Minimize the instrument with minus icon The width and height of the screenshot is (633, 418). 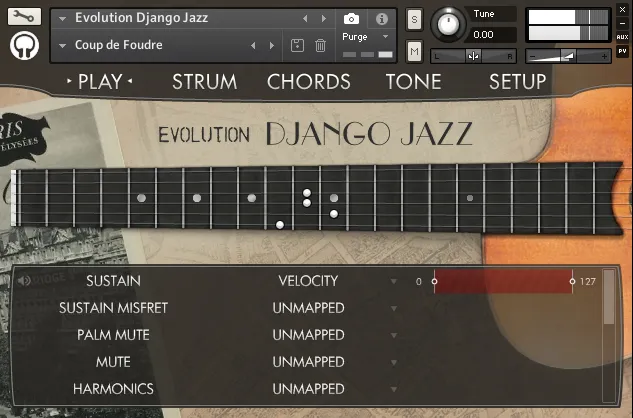pos(622,23)
